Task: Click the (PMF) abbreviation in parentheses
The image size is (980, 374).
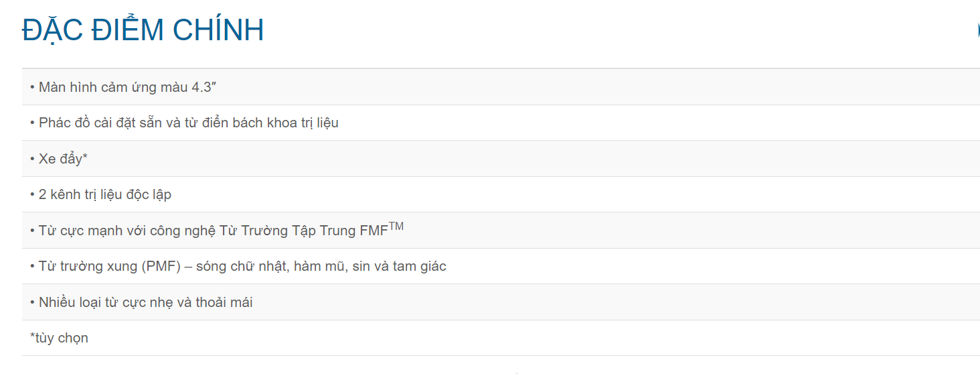Action: click(x=161, y=267)
